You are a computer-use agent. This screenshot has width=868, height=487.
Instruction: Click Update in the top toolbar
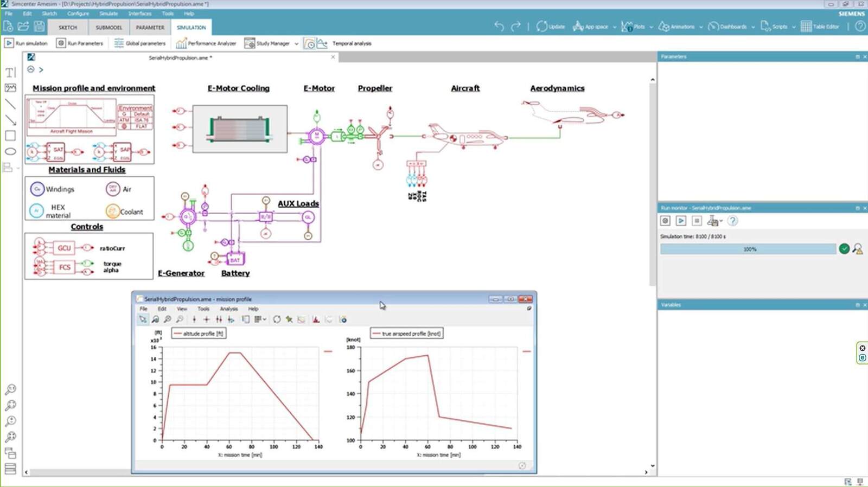tap(551, 26)
